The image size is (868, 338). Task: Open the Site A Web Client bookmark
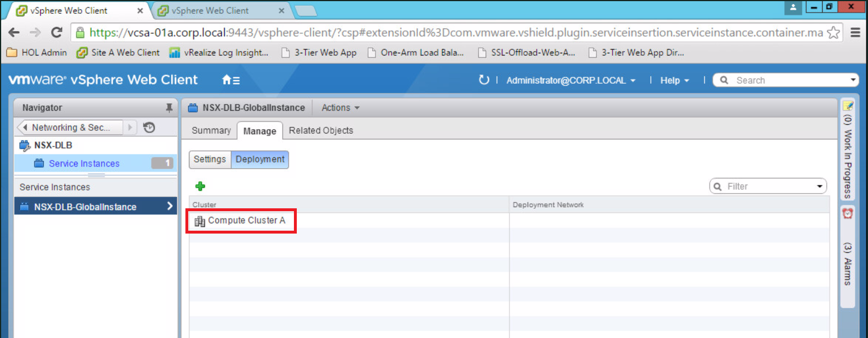coord(118,52)
